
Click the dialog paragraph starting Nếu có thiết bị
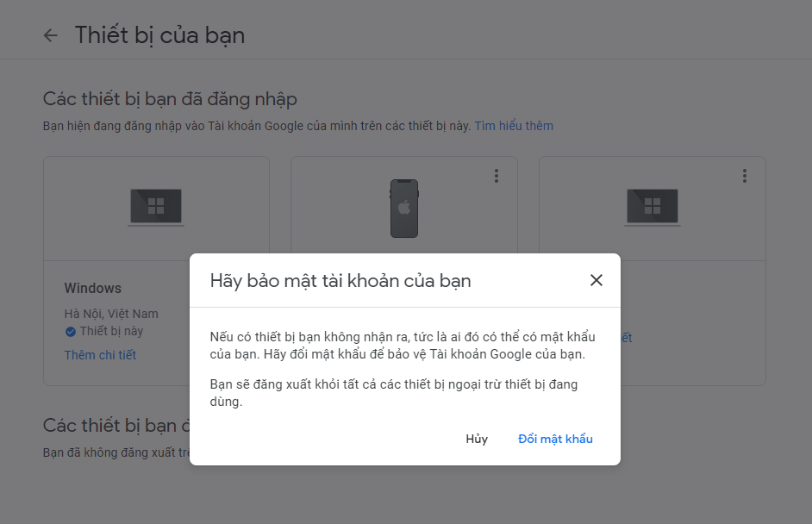coord(403,346)
